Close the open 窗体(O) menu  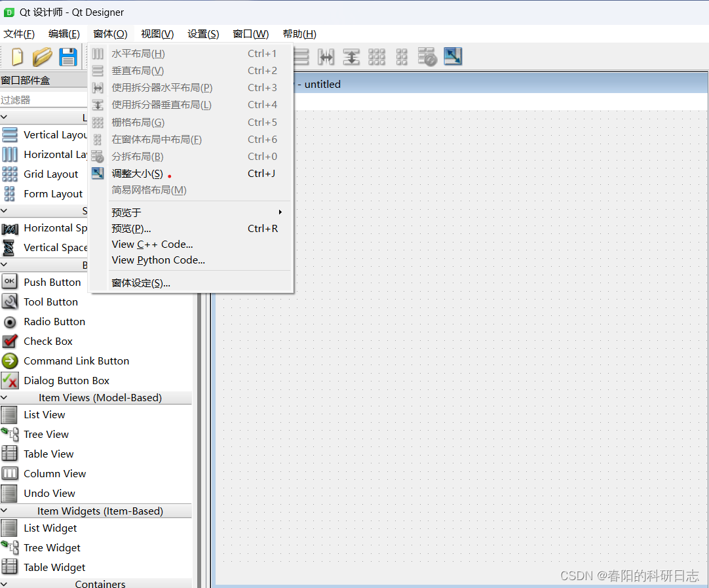110,34
